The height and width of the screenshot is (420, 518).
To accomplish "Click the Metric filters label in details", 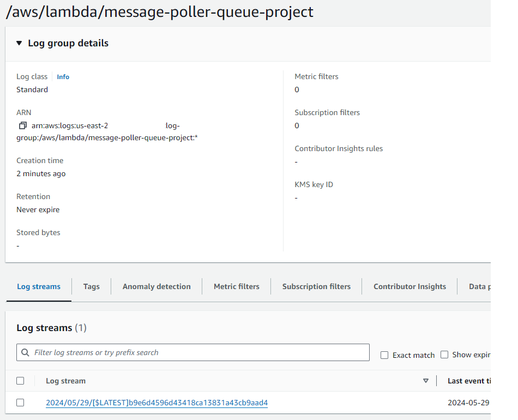I will point(316,77).
